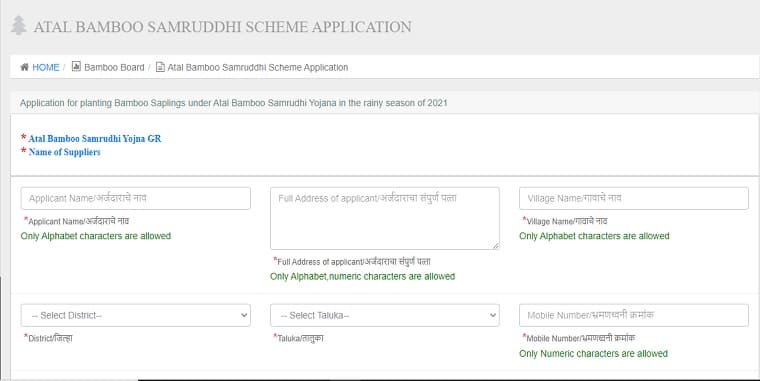Image resolution: width=760 pixels, height=381 pixels.
Task: Click the rainy season of 2021 application description text
Action: 233,103
